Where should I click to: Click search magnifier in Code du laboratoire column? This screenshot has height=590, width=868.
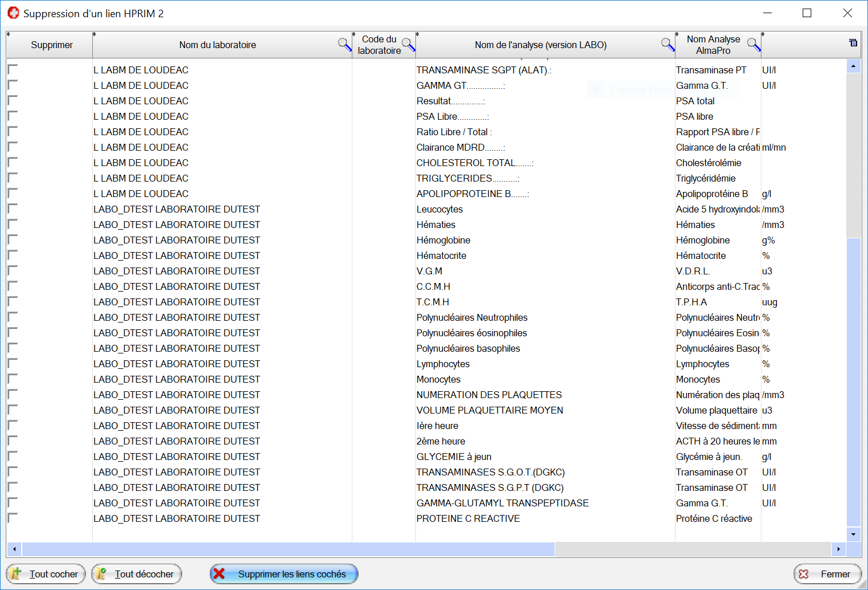tap(408, 45)
